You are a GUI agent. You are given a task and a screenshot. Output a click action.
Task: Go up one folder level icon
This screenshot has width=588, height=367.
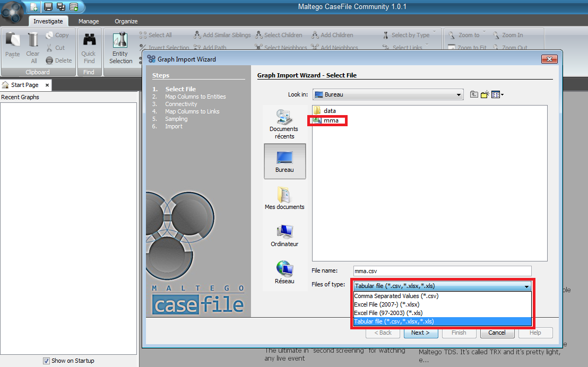tap(474, 94)
